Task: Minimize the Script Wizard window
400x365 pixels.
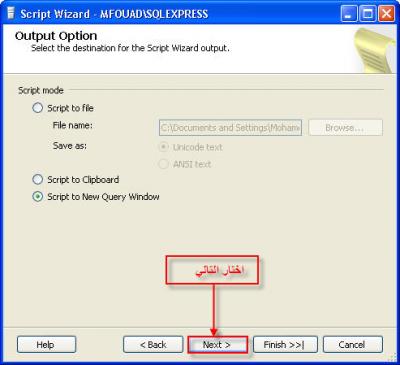Action: coord(349,14)
